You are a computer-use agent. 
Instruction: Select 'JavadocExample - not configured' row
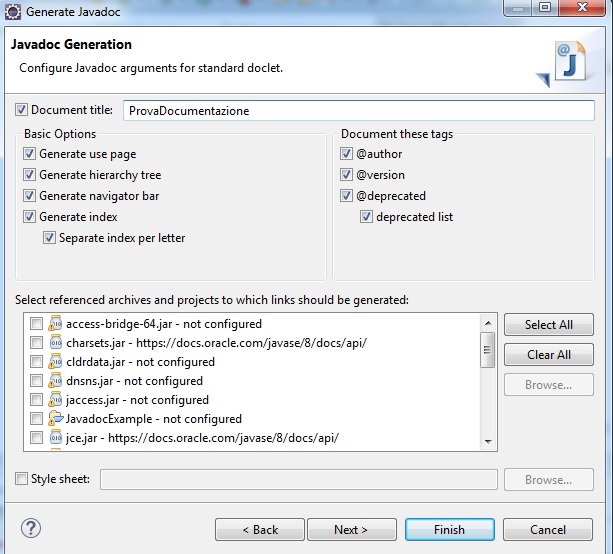pyautogui.click(x=154, y=419)
